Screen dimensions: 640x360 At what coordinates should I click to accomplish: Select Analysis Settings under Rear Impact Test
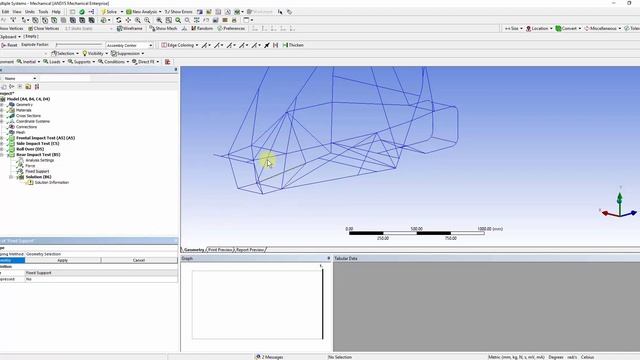40,160
